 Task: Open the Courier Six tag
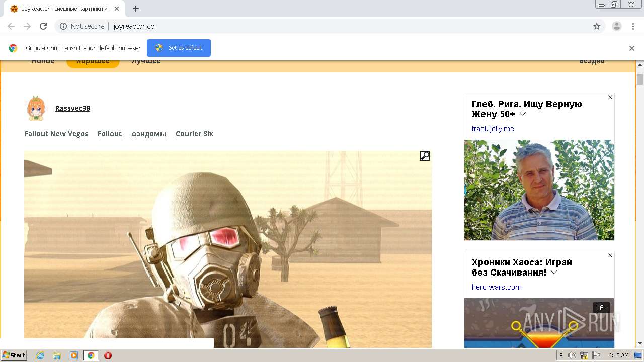pyautogui.click(x=194, y=134)
